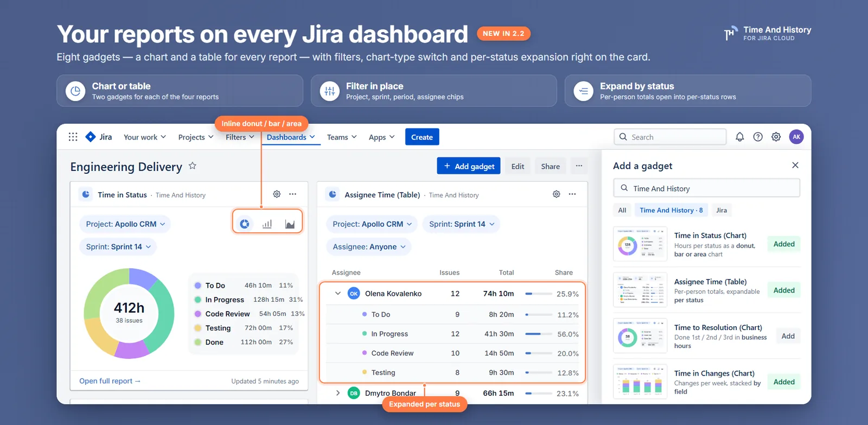The width and height of the screenshot is (868, 425).
Task: Open the Apps menu
Action: pos(381,137)
